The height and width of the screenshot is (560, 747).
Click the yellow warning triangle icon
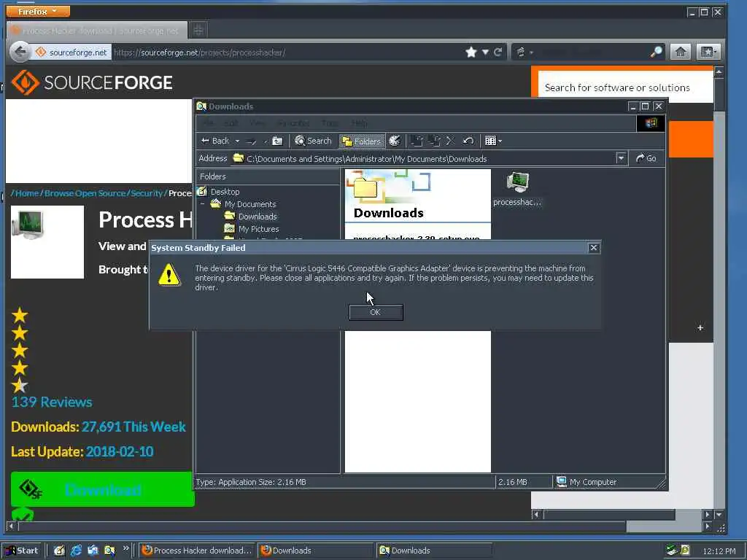pyautogui.click(x=169, y=275)
